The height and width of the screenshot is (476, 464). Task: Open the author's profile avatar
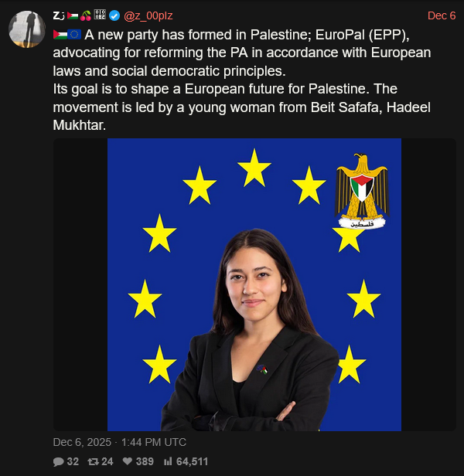27,29
